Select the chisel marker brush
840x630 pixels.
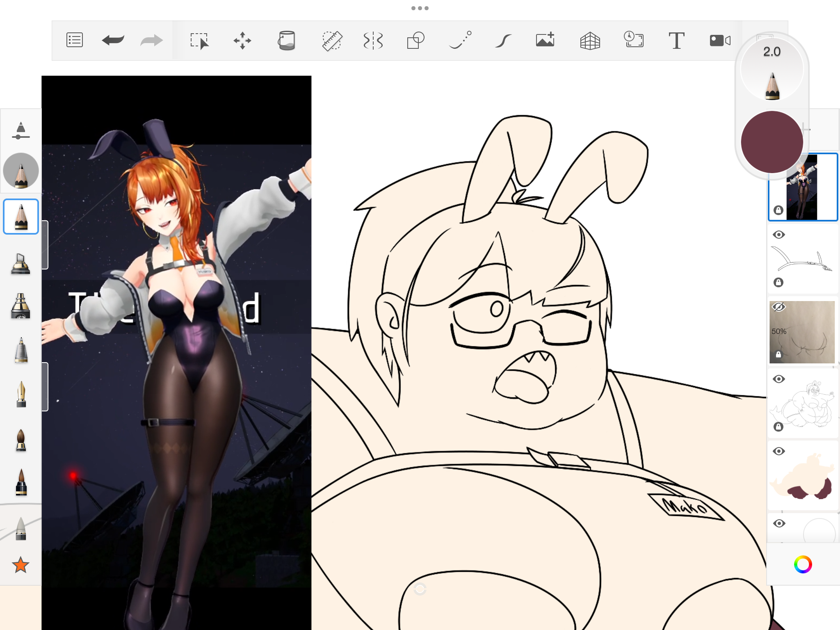[x=21, y=263]
